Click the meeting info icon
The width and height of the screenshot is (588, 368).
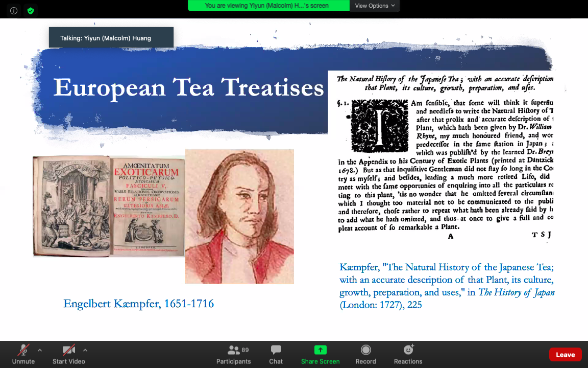tap(14, 10)
